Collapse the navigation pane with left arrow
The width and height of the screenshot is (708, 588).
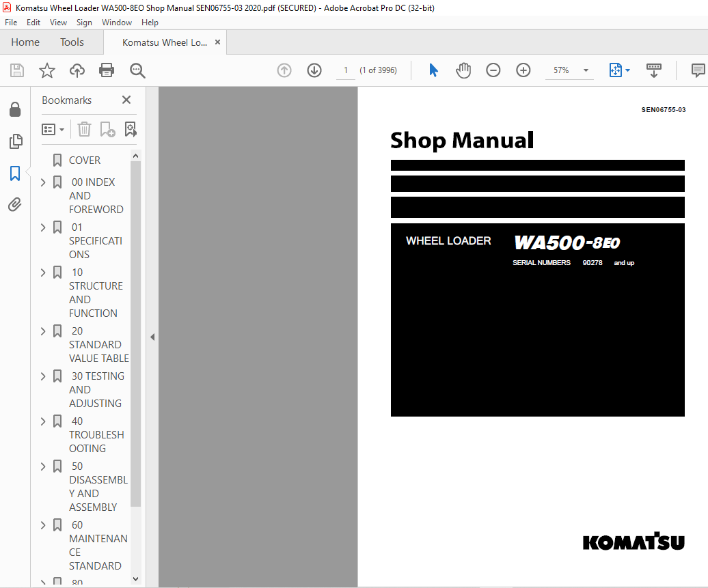(x=152, y=337)
